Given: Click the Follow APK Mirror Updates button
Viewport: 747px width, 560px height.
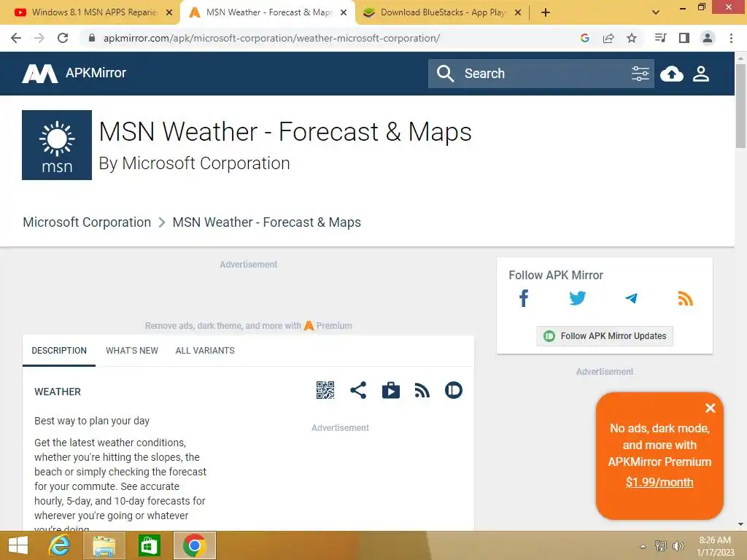Looking at the screenshot, I should tap(605, 335).
